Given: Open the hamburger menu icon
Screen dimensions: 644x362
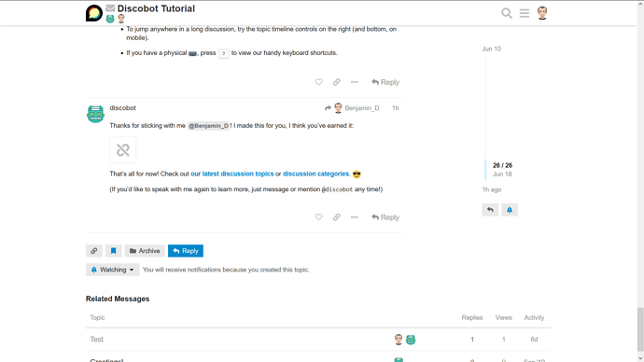Looking at the screenshot, I should 525,13.
